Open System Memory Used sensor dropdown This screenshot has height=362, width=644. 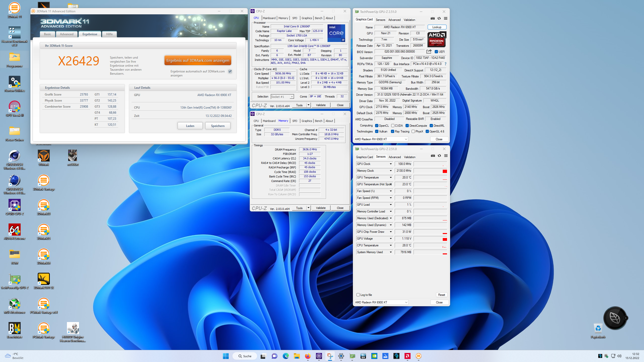pos(391,252)
